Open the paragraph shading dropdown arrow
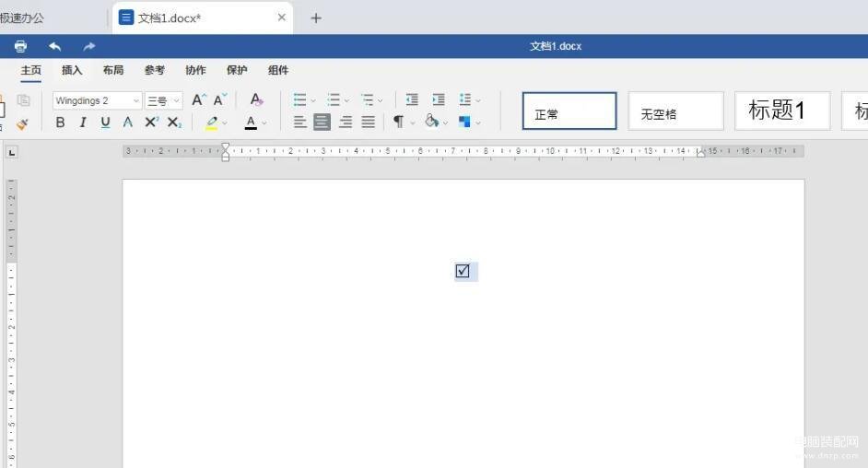The width and height of the screenshot is (868, 468). pyautogui.click(x=446, y=123)
